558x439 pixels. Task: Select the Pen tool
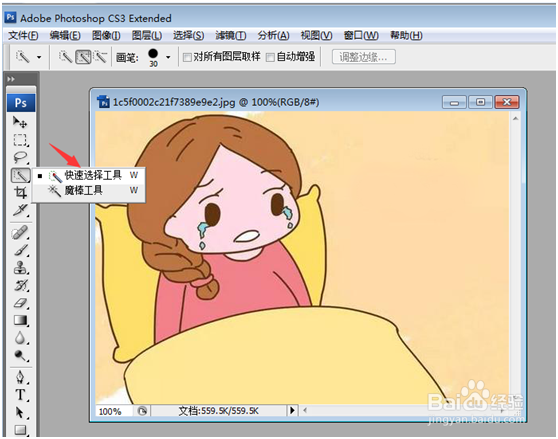20,377
